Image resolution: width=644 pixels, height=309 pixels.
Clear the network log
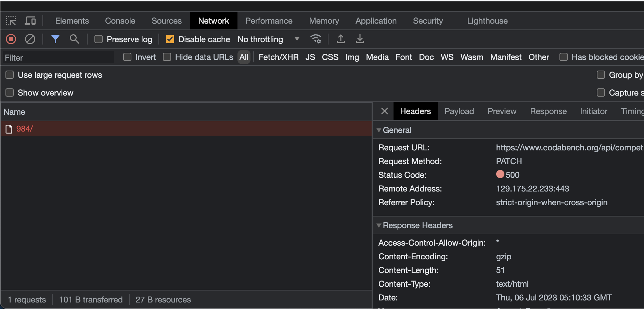[x=30, y=39]
